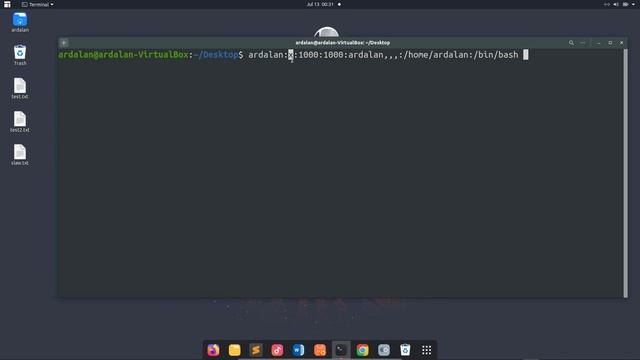
Task: Focus the Terminal icon in dock
Action: [341, 350]
